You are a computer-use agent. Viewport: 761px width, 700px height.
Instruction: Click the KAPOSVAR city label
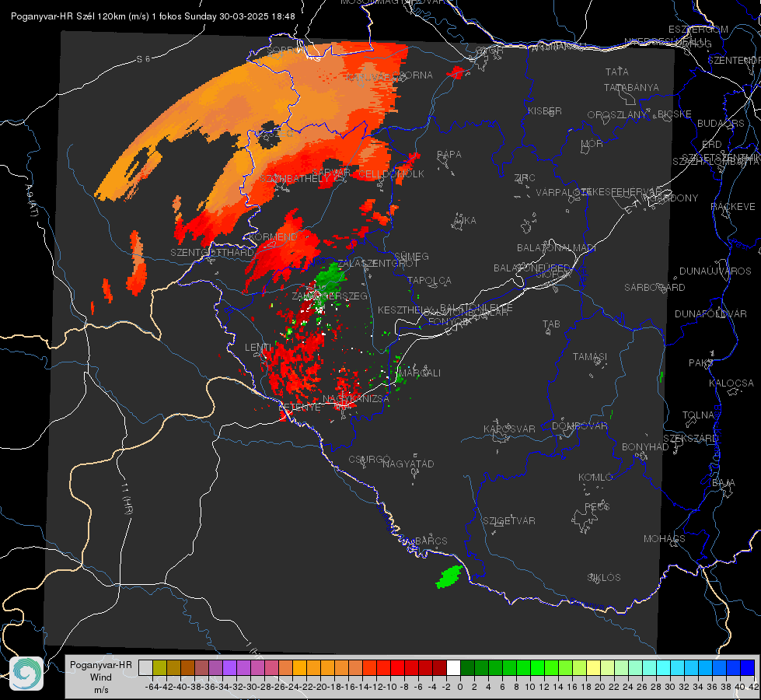click(509, 429)
